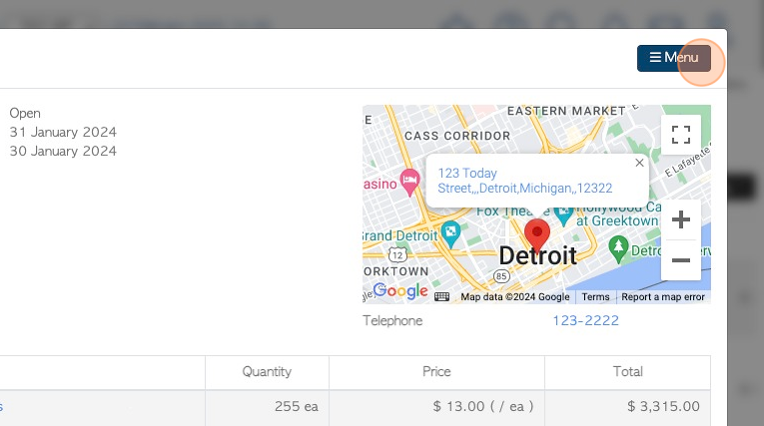Viewport: 764px width, 426px height.
Task: Click Report a map error
Action: 663,297
